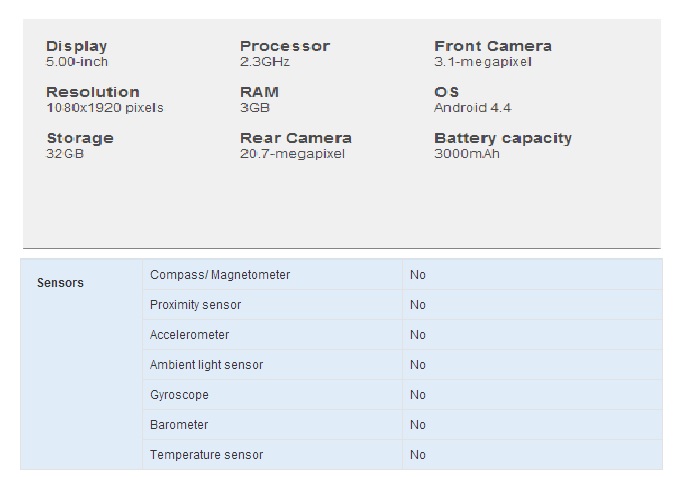Click the No value beside Barometer
Image resolution: width=682 pixels, height=477 pixels.
click(x=418, y=425)
